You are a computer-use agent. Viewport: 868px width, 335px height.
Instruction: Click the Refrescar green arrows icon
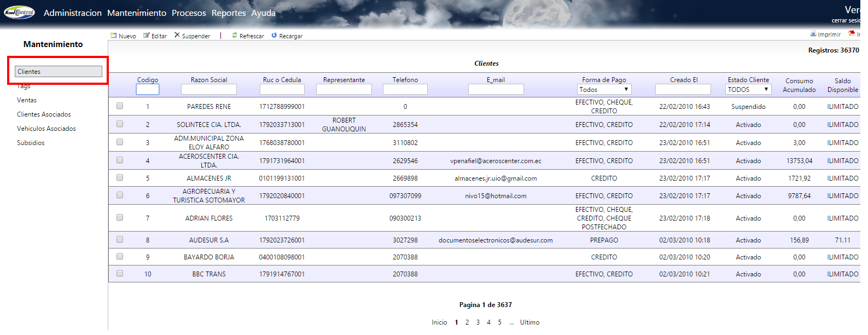[235, 35]
